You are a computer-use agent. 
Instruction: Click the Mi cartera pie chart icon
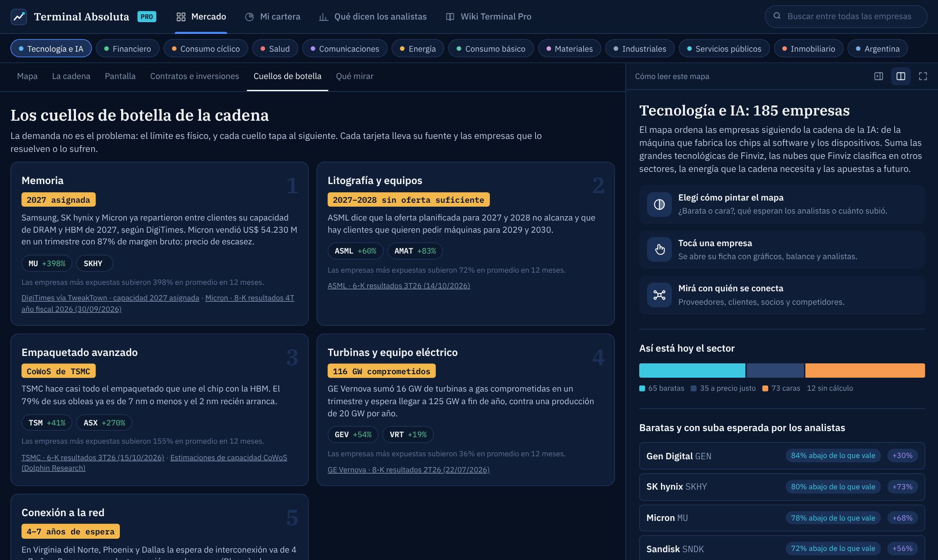point(249,16)
